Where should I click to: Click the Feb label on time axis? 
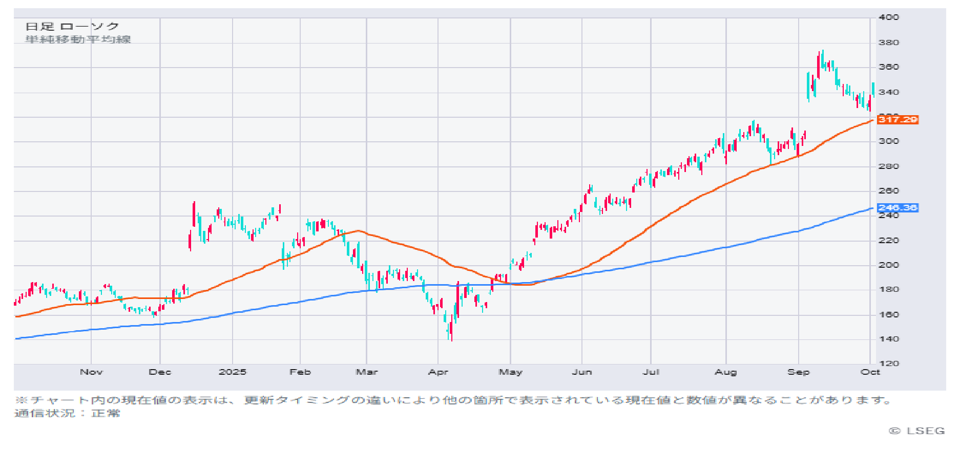point(300,372)
